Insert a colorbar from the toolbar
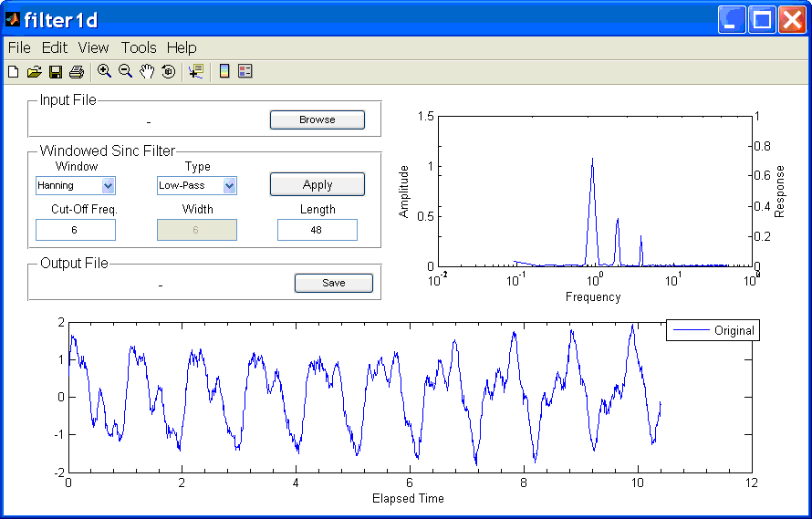 click(224, 71)
